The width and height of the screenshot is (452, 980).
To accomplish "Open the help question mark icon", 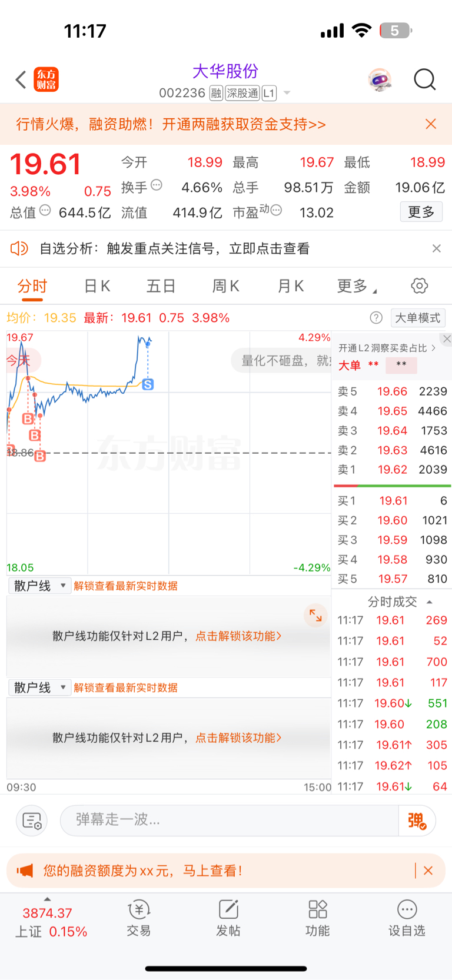I will [376, 318].
